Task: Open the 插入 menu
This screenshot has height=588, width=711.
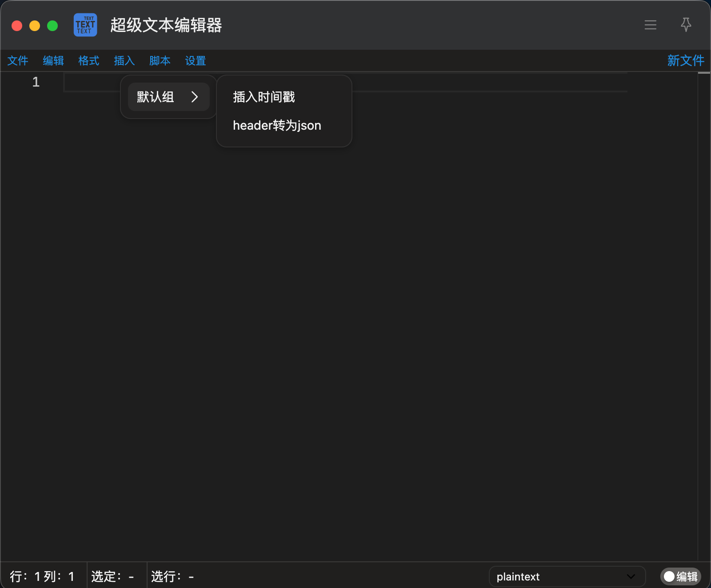Action: coord(124,61)
